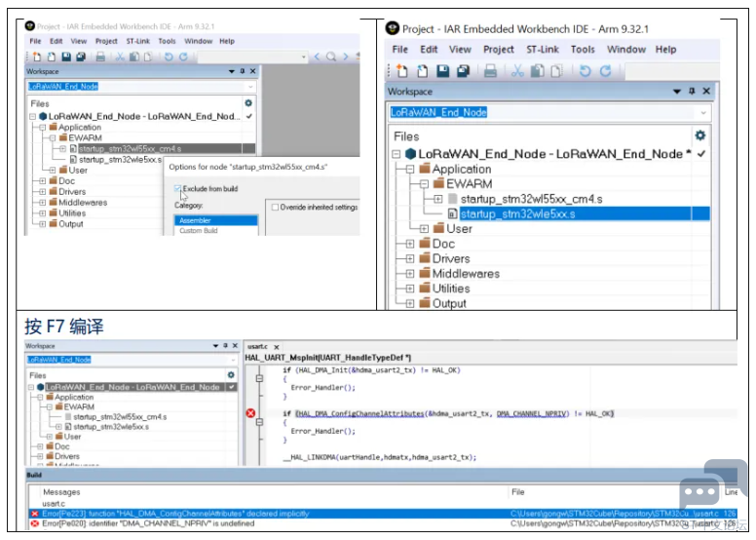Image resolution: width=756 pixels, height=540 pixels.
Task: Click Copy icon in right IAR toolbar
Action: click(537, 71)
